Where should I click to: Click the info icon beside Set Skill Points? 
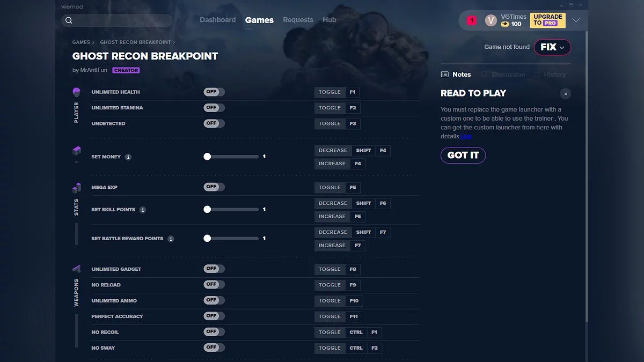[142, 209]
